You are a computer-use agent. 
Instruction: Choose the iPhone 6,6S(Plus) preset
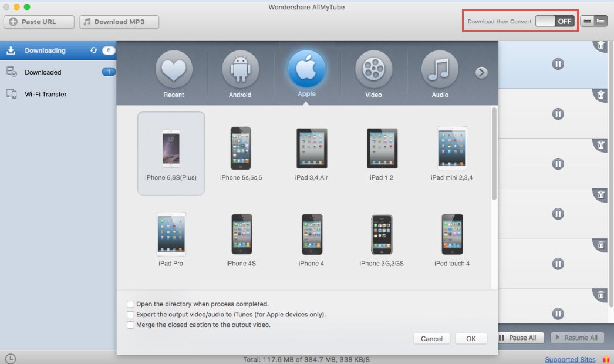(x=171, y=153)
